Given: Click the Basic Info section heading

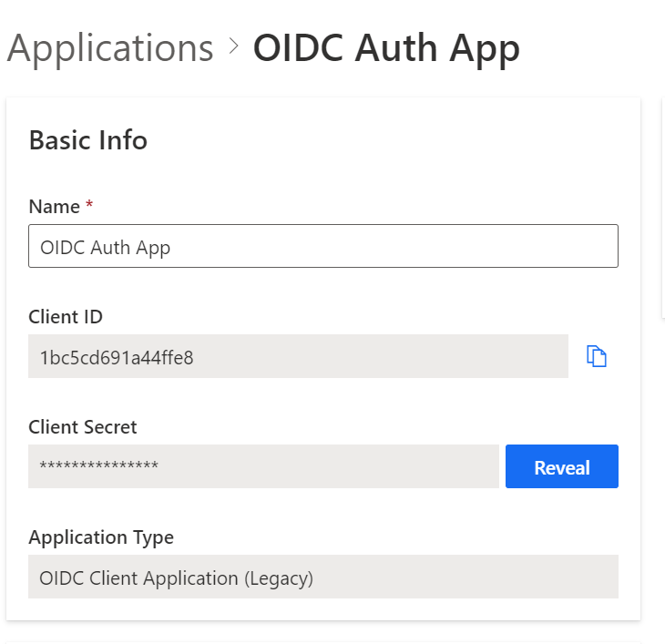Looking at the screenshot, I should [x=88, y=140].
